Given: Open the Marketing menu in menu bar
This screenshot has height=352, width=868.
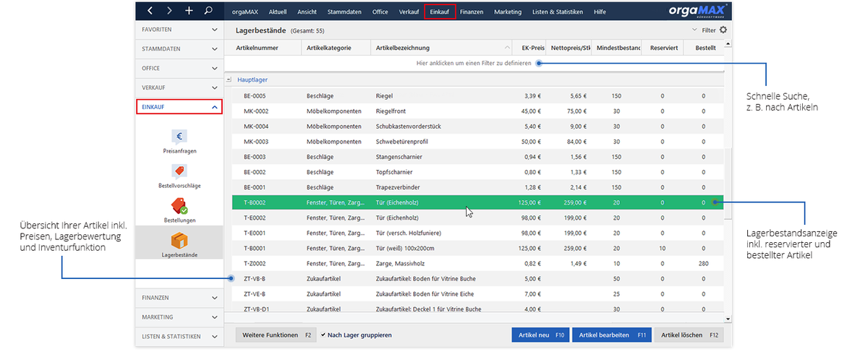Looking at the screenshot, I should 508,12.
